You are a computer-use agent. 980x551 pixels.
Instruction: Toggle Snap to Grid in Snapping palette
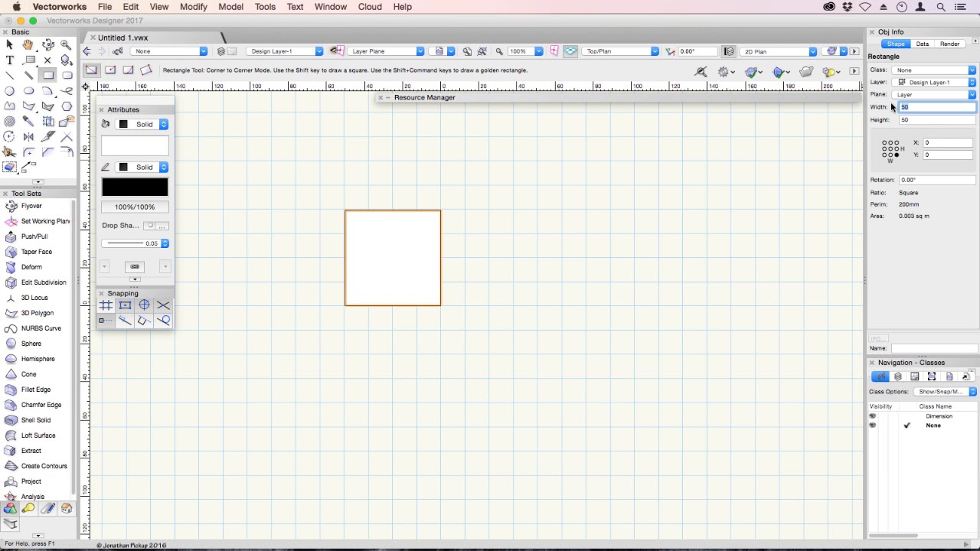106,305
